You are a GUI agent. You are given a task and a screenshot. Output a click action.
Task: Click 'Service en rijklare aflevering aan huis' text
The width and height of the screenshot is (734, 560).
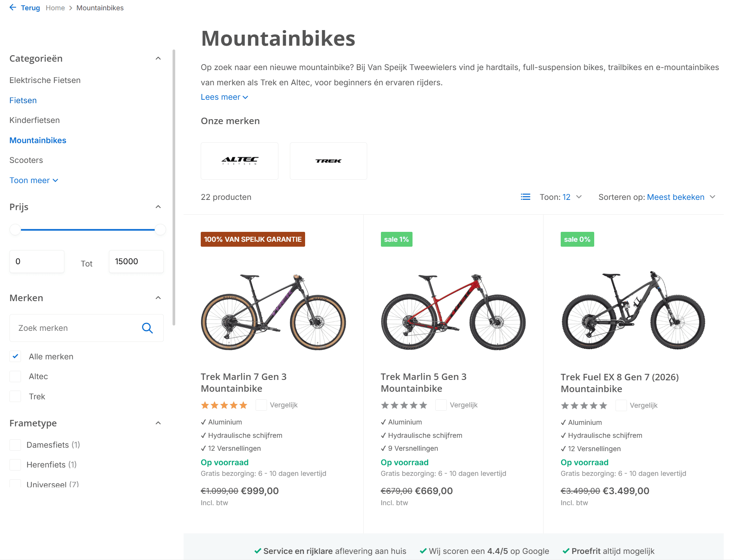click(335, 551)
